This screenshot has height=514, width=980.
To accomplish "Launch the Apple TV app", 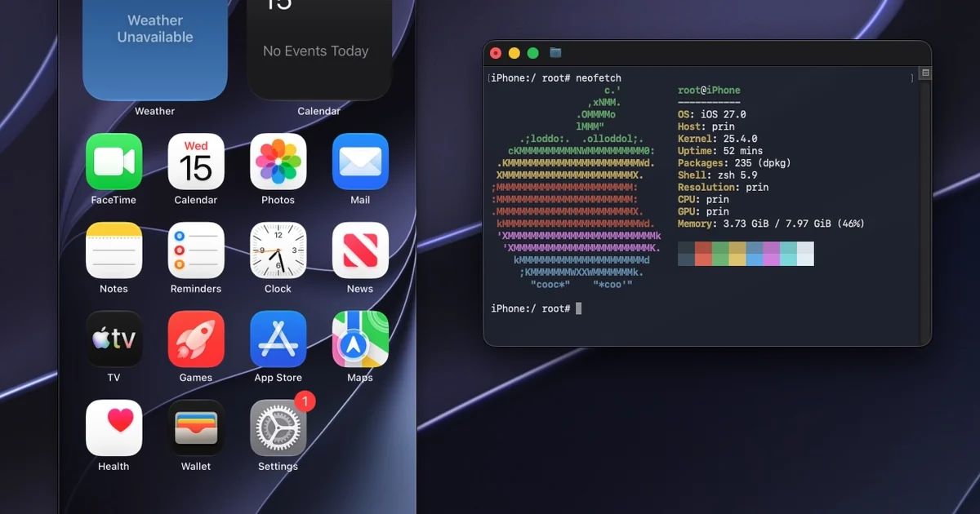I will 114,339.
